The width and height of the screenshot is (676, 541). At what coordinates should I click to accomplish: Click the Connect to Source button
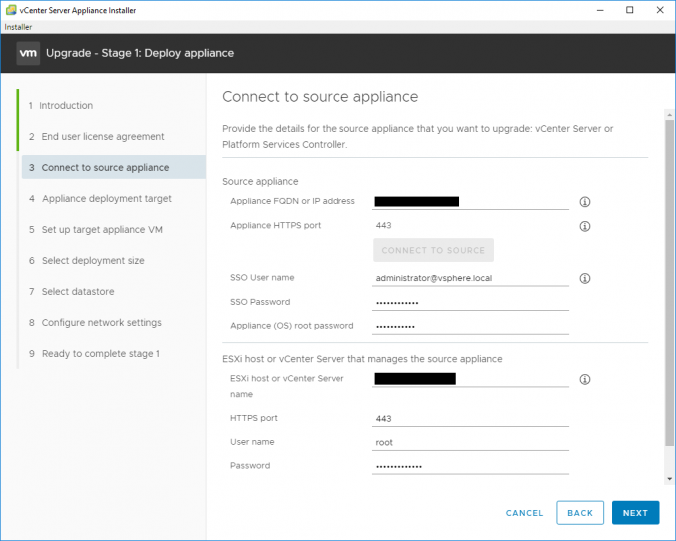(x=433, y=250)
